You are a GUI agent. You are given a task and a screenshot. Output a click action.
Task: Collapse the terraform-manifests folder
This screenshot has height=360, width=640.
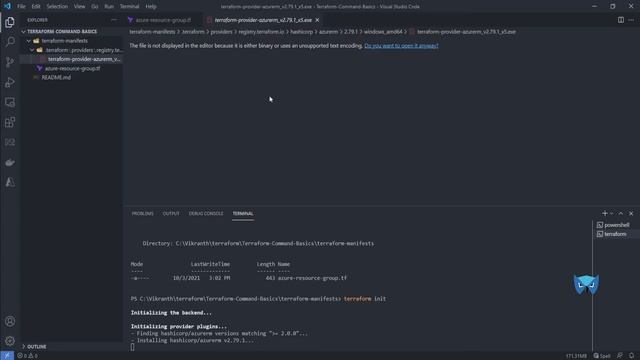click(29, 41)
